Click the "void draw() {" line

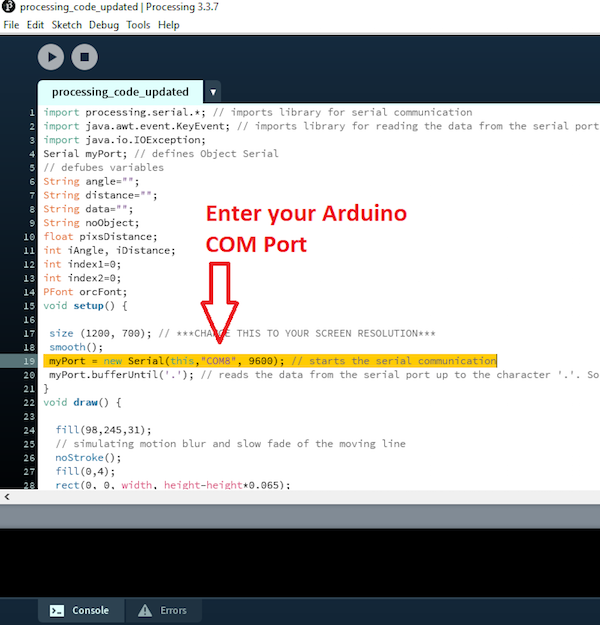point(82,402)
